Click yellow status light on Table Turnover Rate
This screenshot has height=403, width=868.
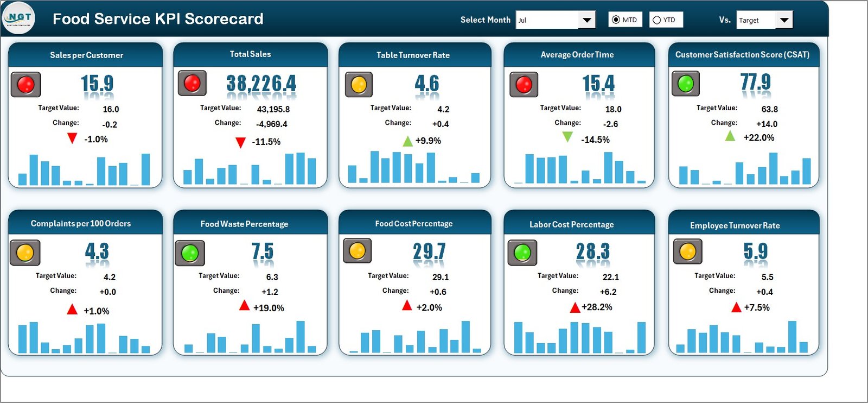coord(359,85)
